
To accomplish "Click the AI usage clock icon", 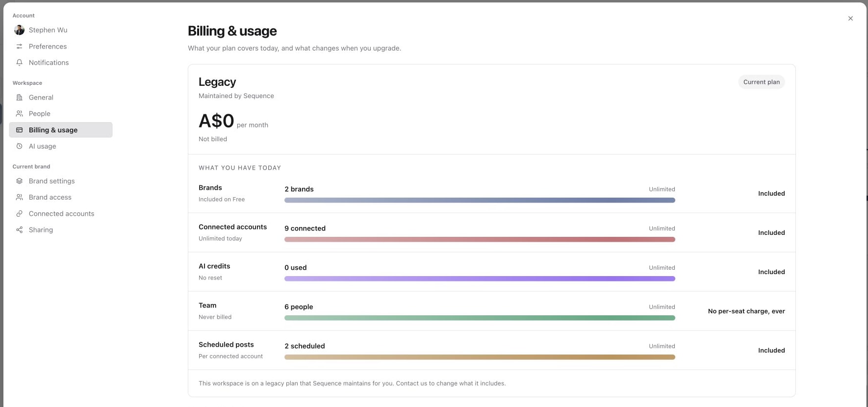I will click(19, 146).
